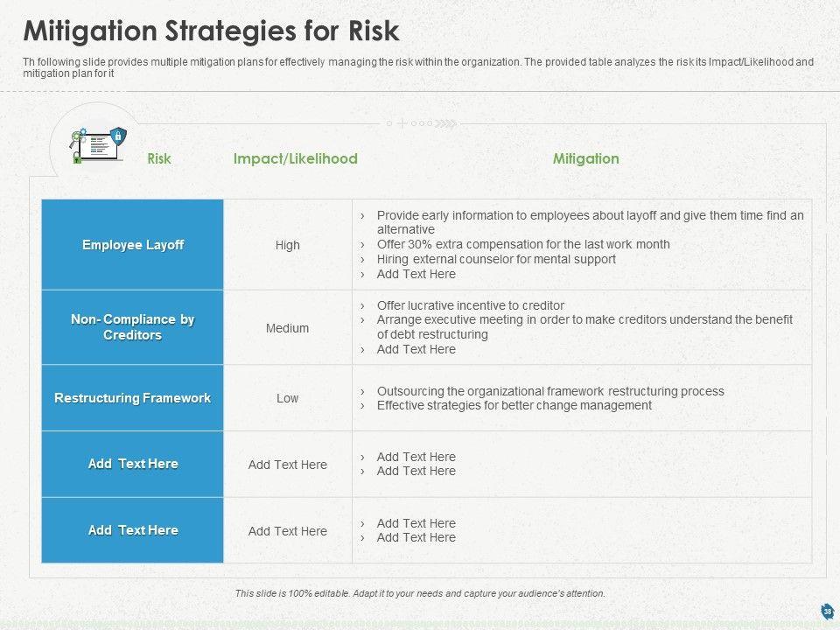Click the Employee Layoff risk cell
840x630 pixels.
[133, 245]
